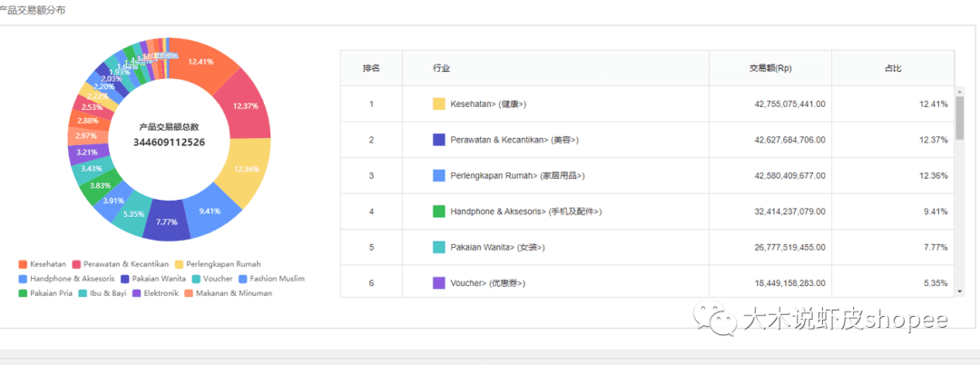Select the 2.03% donut slice
Viewport: 980px width, 365px height.
pyautogui.click(x=112, y=79)
